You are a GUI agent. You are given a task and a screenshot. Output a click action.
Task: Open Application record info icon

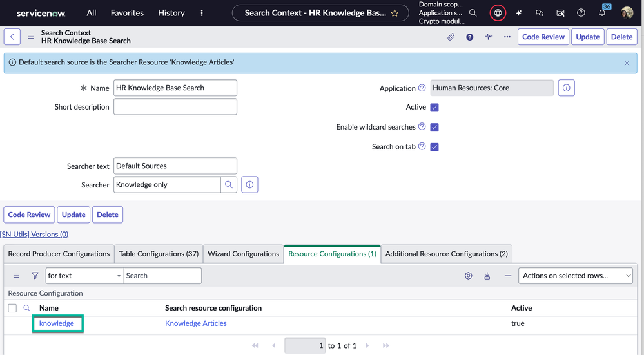[x=567, y=88]
